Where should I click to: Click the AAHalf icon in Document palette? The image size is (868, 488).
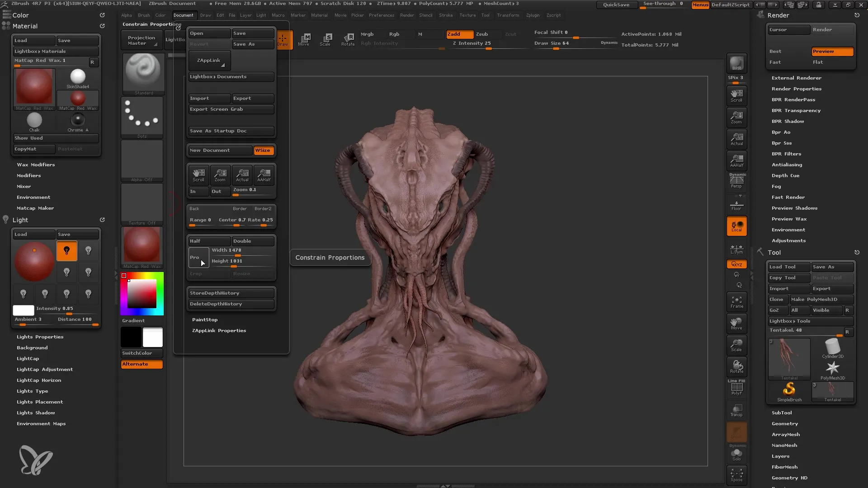tap(264, 175)
